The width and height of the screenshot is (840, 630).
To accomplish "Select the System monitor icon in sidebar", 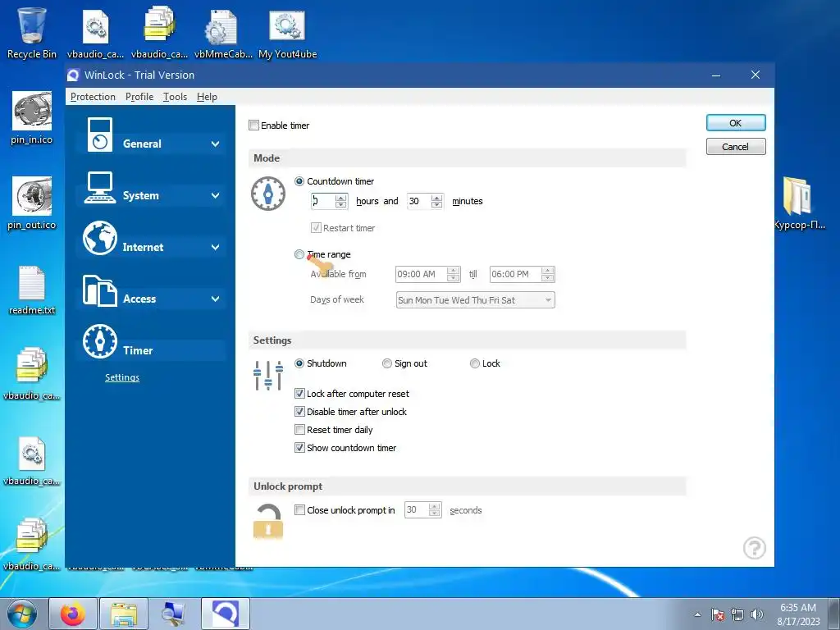I will (x=99, y=188).
